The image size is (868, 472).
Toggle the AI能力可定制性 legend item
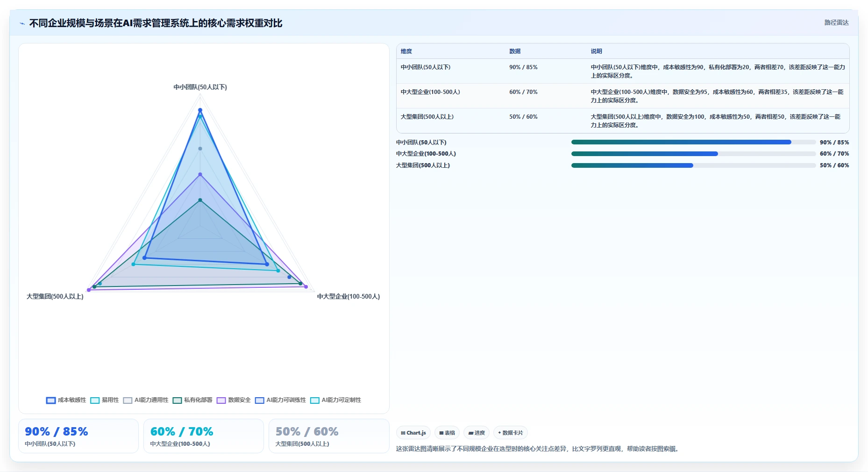(335, 400)
